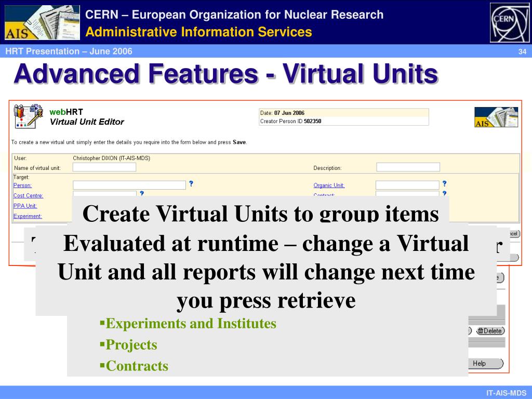
Task: Click the Delete button
Action: coord(490,331)
